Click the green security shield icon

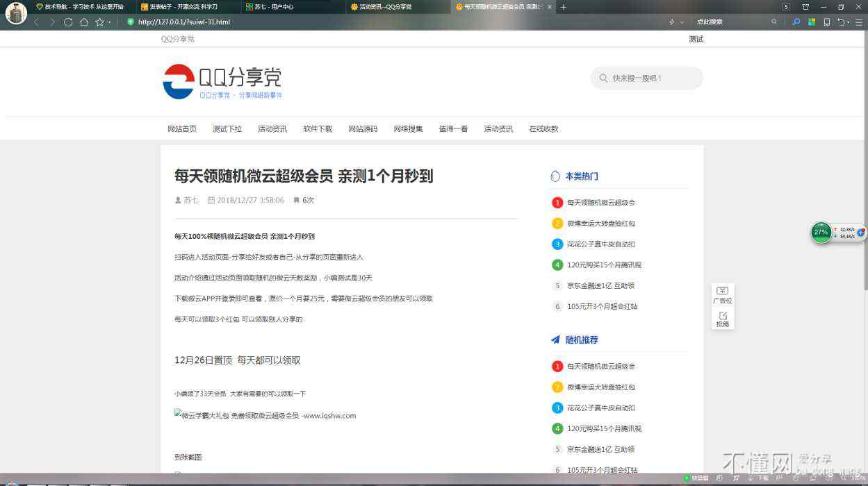(x=130, y=22)
